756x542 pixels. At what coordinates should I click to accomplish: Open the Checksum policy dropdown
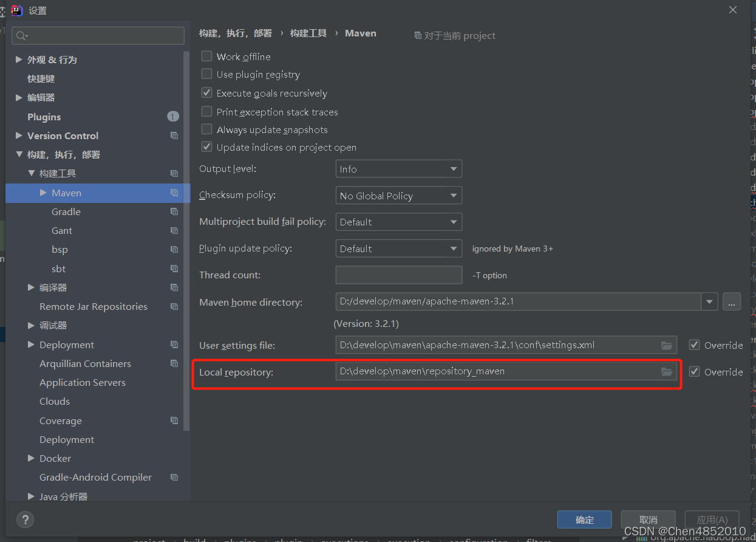coord(399,196)
